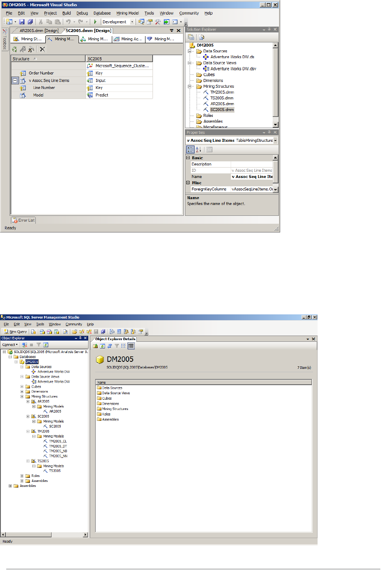Image resolution: width=382 pixels, height=588 pixels.
Task: Collapse Basic category in Properties panel
Action: (x=188, y=158)
